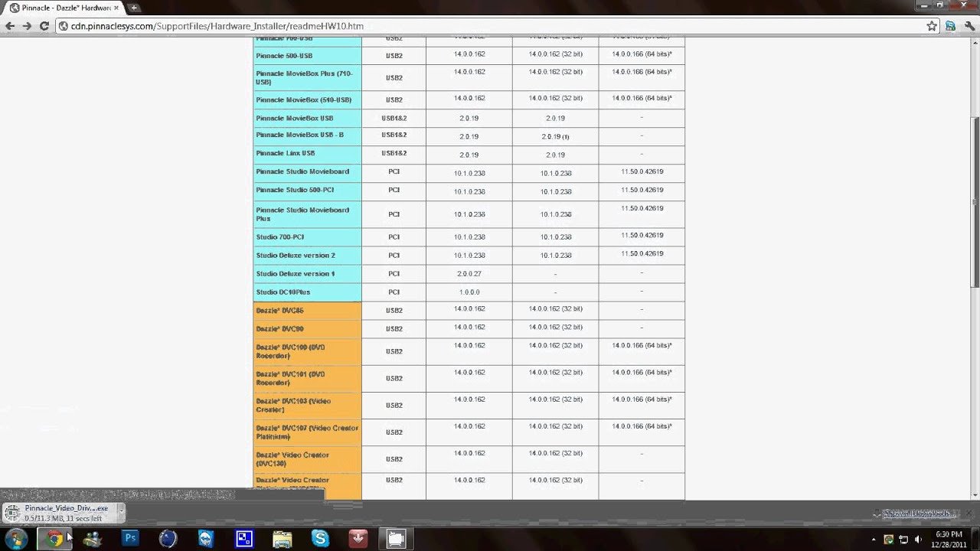Viewport: 980px width, 551px height.
Task: Click PCI in the Studio DC10Plus row
Action: (x=394, y=292)
